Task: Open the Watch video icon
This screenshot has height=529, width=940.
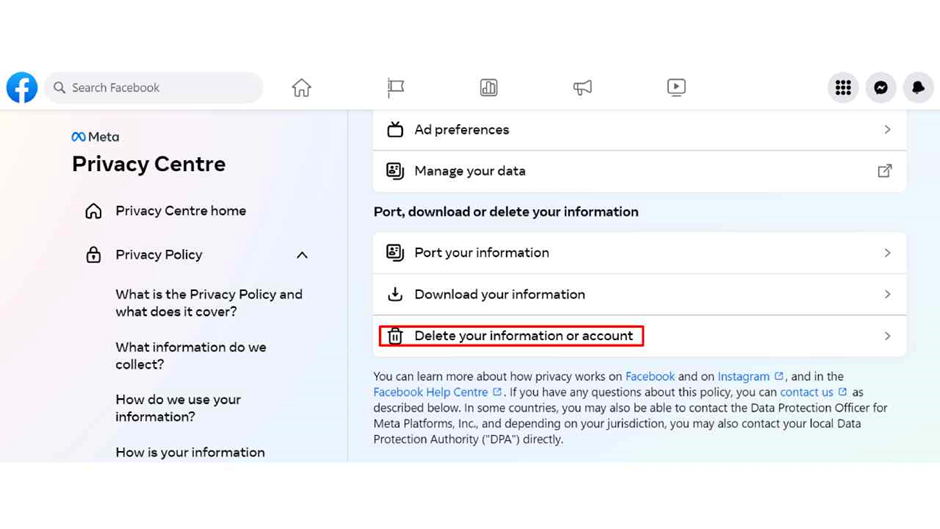Action: click(x=676, y=88)
